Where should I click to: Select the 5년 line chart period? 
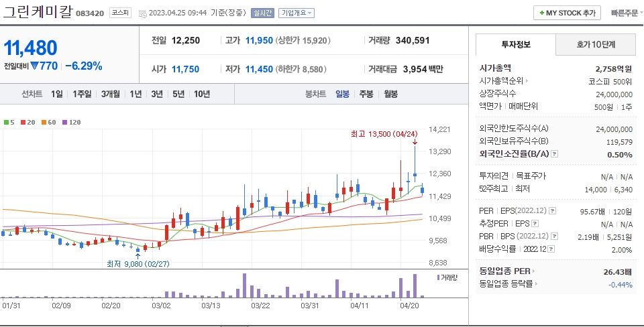click(x=178, y=94)
